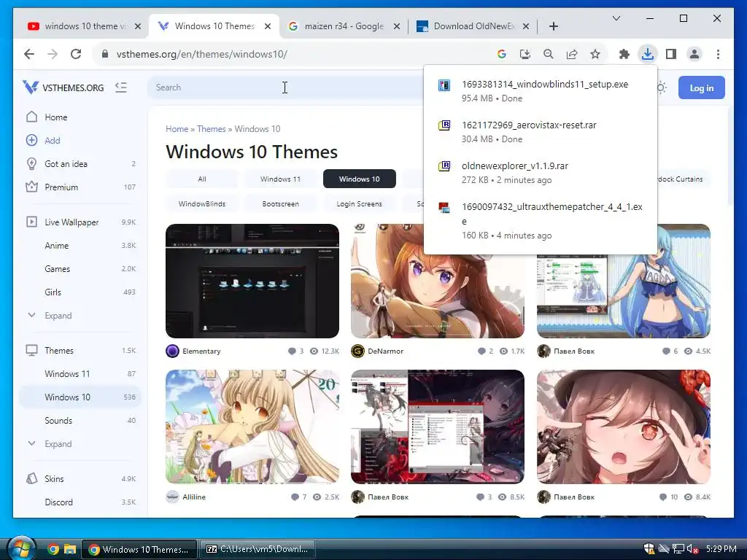Click the VSTHEMES.ORG logo
Screen dimensions: 747x560
point(63,87)
